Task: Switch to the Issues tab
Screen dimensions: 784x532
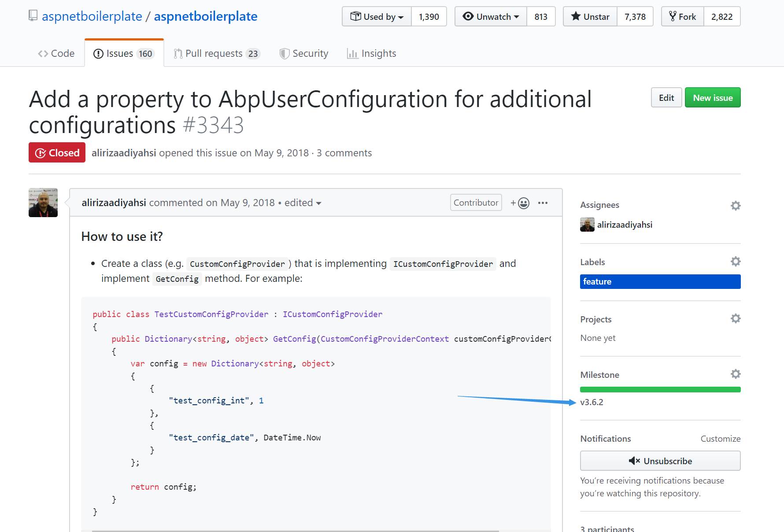Action: [124, 53]
